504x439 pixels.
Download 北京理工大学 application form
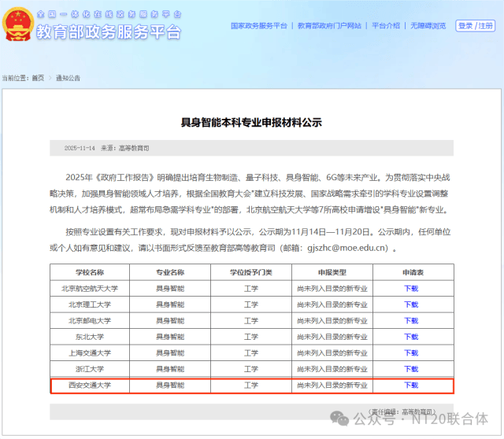click(411, 304)
